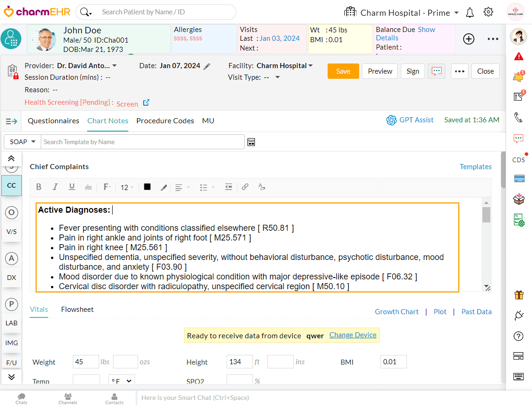Open the font size 12 dropdown
The height and width of the screenshot is (405, 532).
[x=127, y=187]
